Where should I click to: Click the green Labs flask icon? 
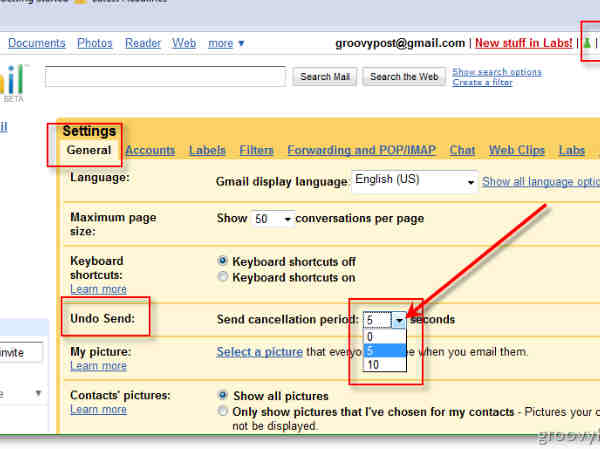[587, 43]
